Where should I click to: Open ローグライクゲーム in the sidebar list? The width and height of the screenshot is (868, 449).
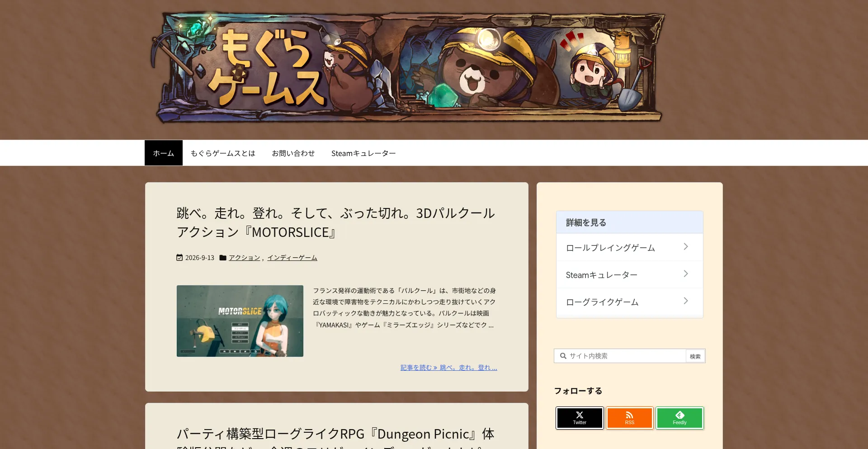pos(630,302)
